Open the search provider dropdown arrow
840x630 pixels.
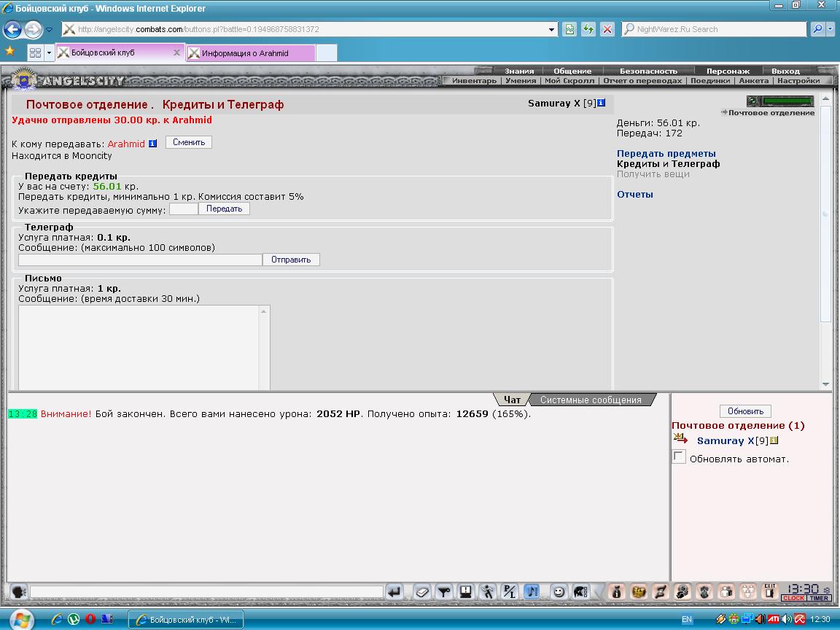click(x=831, y=29)
